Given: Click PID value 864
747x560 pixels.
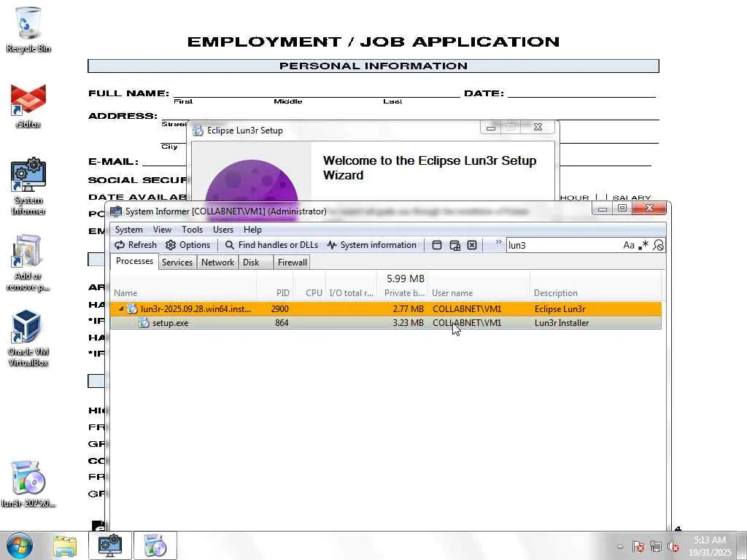Looking at the screenshot, I should click(x=282, y=323).
